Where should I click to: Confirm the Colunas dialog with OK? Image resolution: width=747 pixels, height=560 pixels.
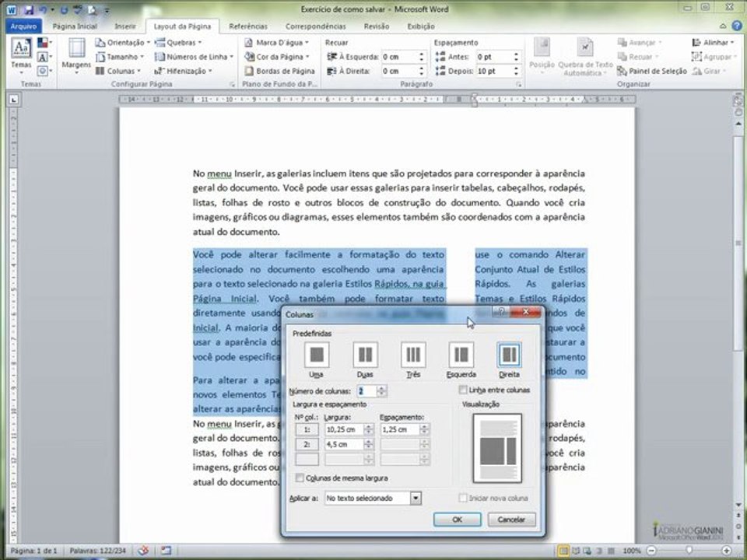[x=457, y=520]
